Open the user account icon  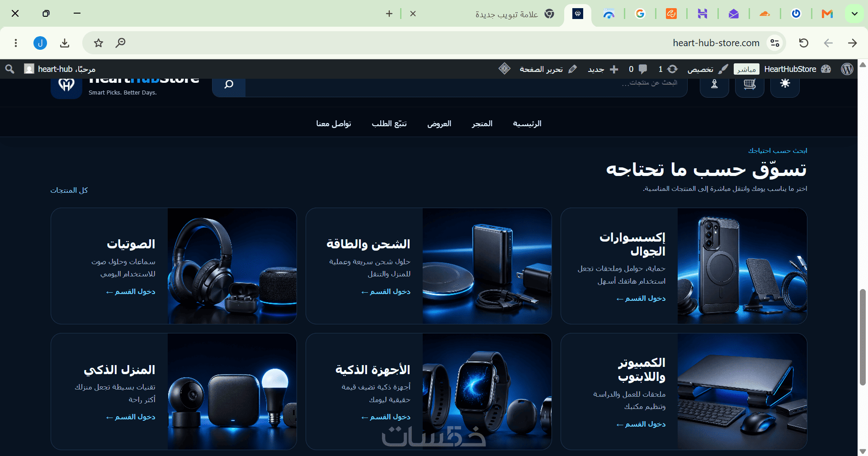(x=714, y=84)
